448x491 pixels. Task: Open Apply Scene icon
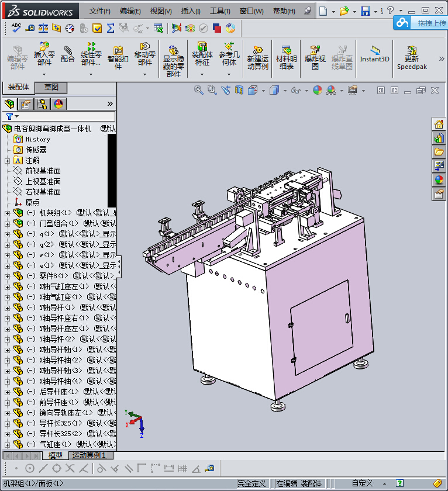(331, 90)
